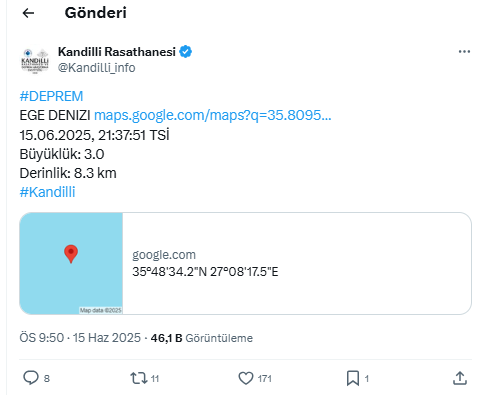Open the @Kandilli_info handle
484x395 pixels.
97,68
